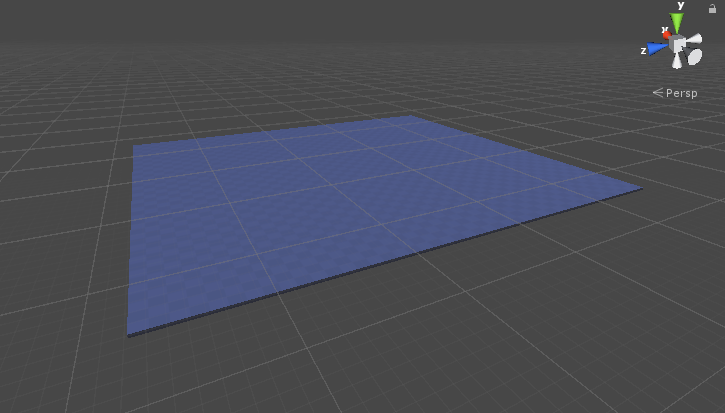Click the large white cone facing the camera
Screen dimensions: 725x413
coord(694,56)
